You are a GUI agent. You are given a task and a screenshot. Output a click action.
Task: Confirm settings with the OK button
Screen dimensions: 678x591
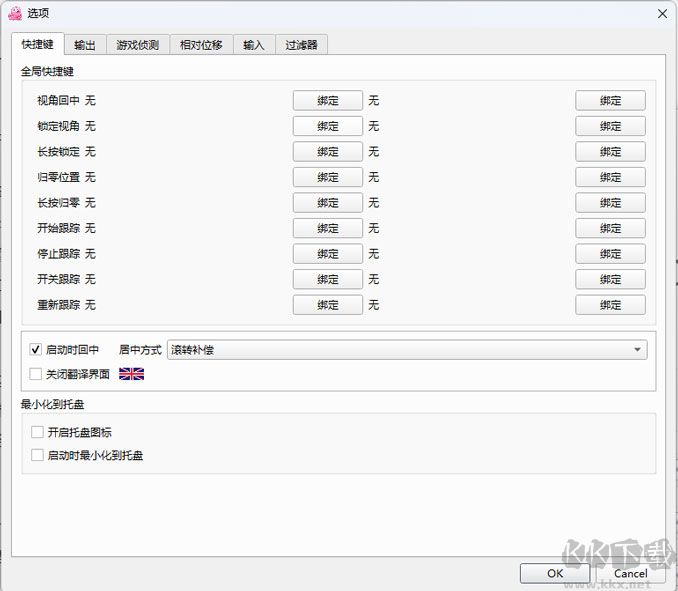pyautogui.click(x=555, y=573)
